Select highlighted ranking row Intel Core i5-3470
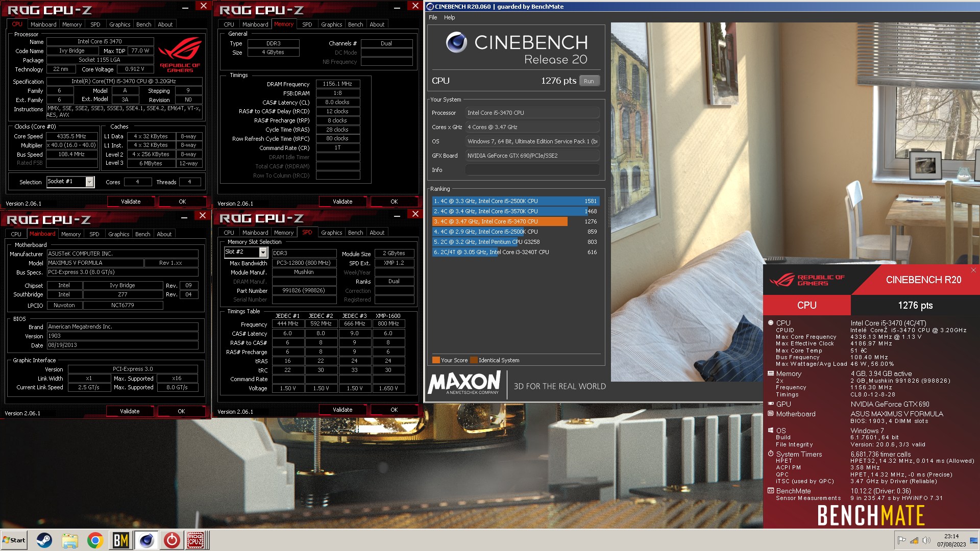This screenshot has width=980, height=551. (x=515, y=221)
